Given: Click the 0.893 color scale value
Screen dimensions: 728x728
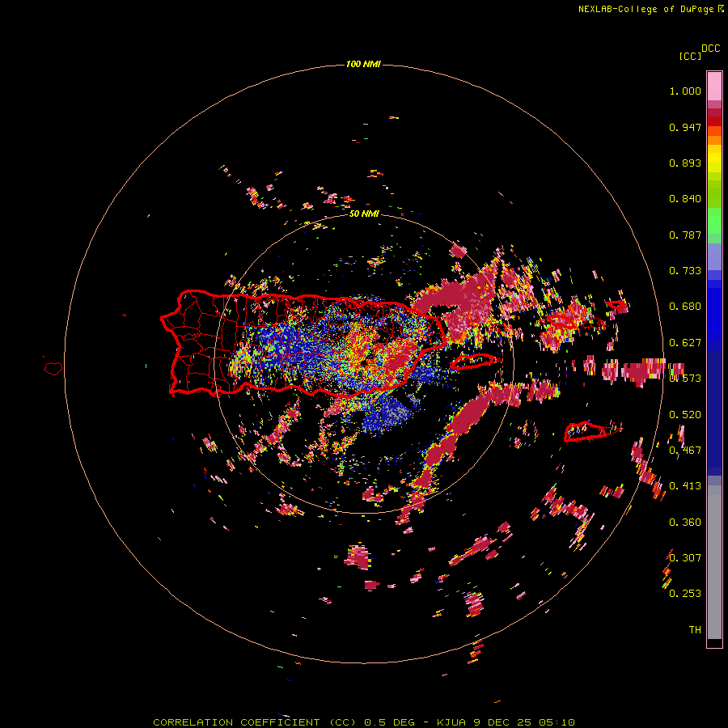Looking at the screenshot, I should pyautogui.click(x=685, y=163).
